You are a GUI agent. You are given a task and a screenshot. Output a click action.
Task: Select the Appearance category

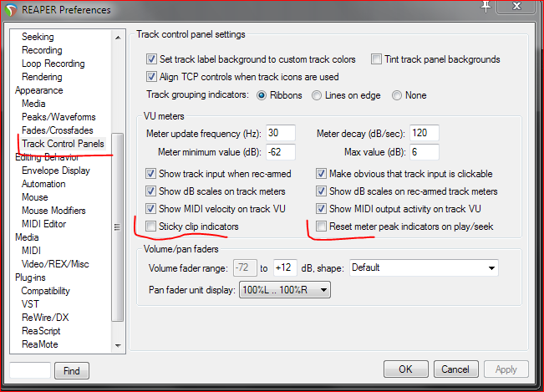pos(38,90)
